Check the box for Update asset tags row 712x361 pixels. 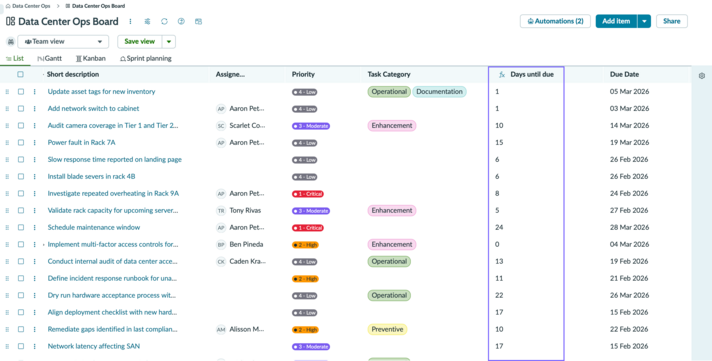[x=21, y=92]
